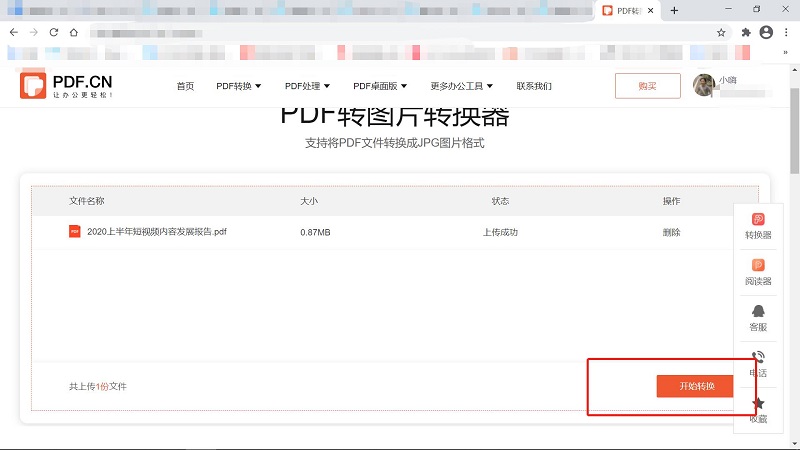Open 转换器 from the side panel
Viewport: 800px width, 450px height.
(758, 227)
